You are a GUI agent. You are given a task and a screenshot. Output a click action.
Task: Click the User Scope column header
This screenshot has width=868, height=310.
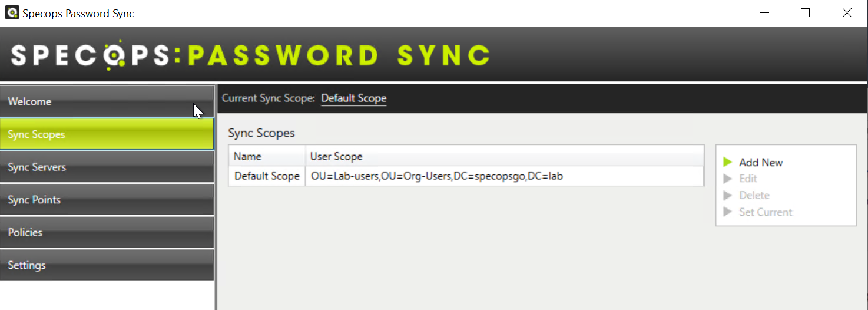[505, 156]
